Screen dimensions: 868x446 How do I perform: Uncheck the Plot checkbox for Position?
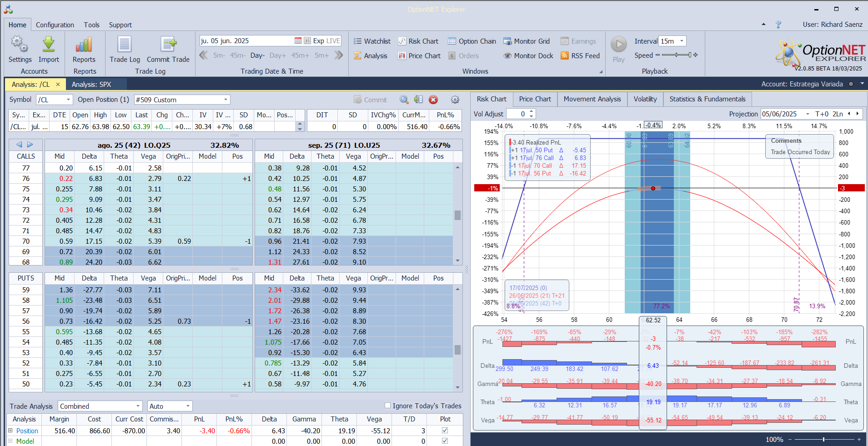click(x=445, y=431)
